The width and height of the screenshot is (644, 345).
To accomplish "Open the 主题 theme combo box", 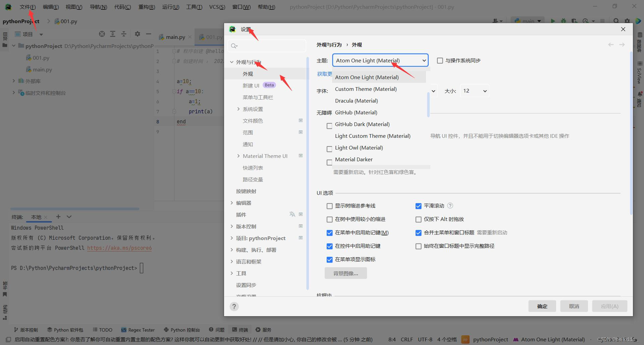I will 380,60.
